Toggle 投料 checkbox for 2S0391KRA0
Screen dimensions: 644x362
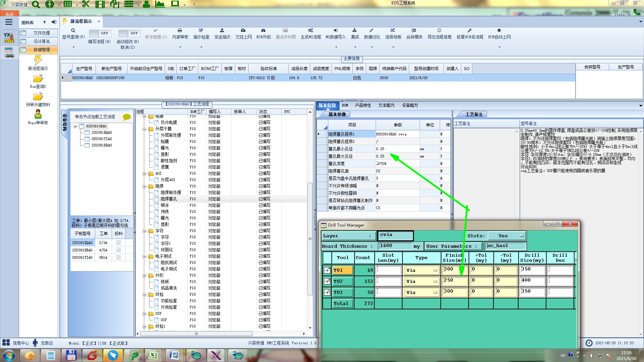(118, 250)
